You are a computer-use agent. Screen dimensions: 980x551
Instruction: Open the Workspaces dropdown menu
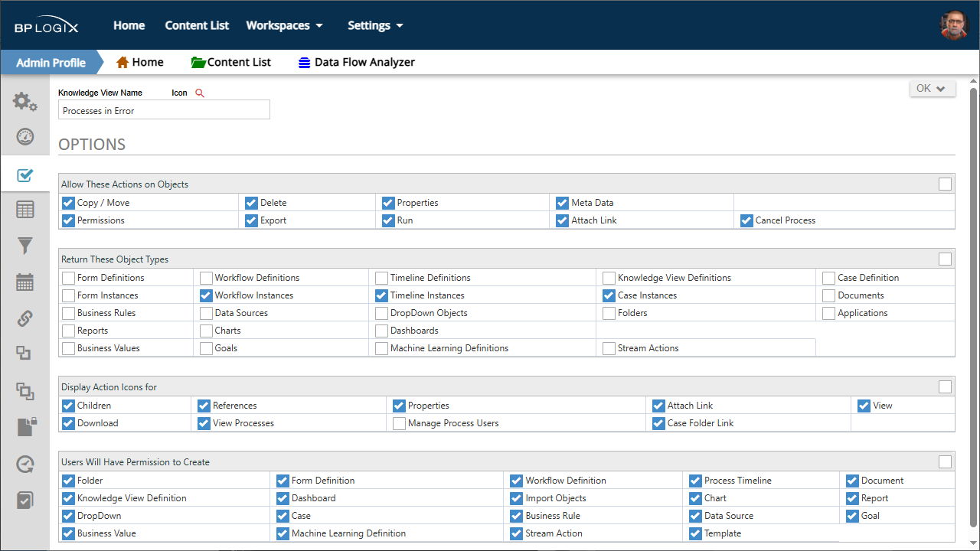coord(284,25)
